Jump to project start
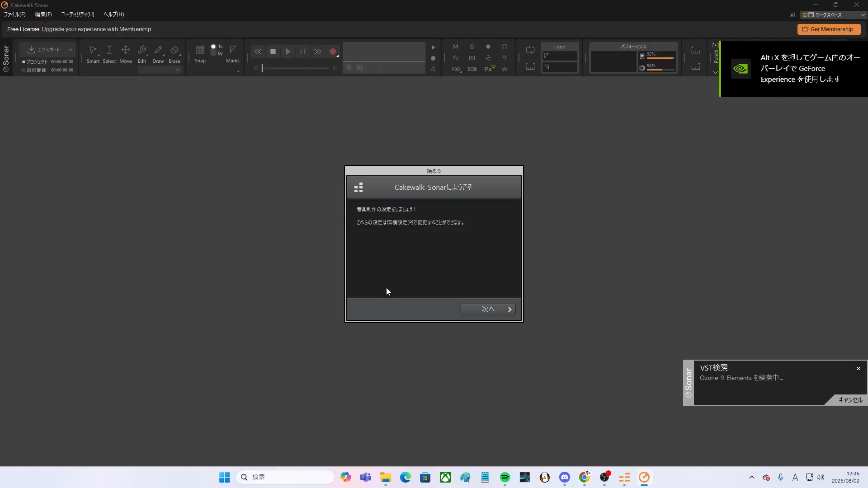Screen dimensions: 868x488 coord(256,68)
